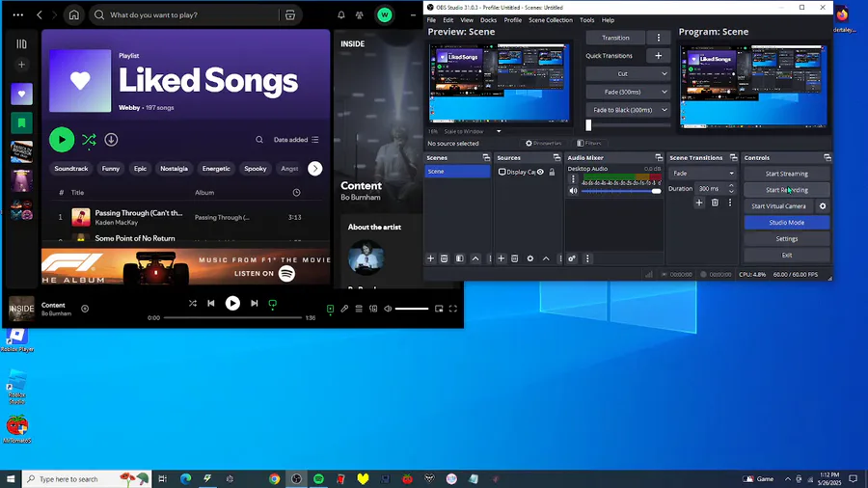The width and height of the screenshot is (868, 488).
Task: Open the Fade dropdown in Scene Transitions
Action: click(703, 174)
